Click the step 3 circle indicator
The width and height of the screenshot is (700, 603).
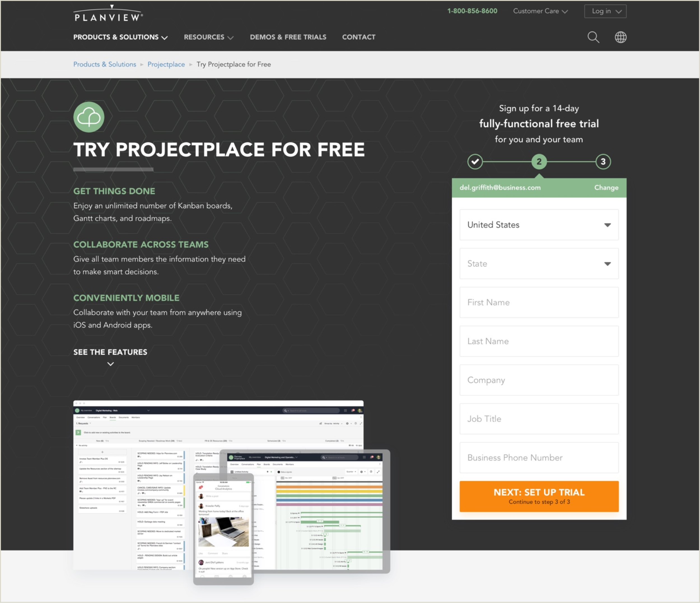click(603, 162)
